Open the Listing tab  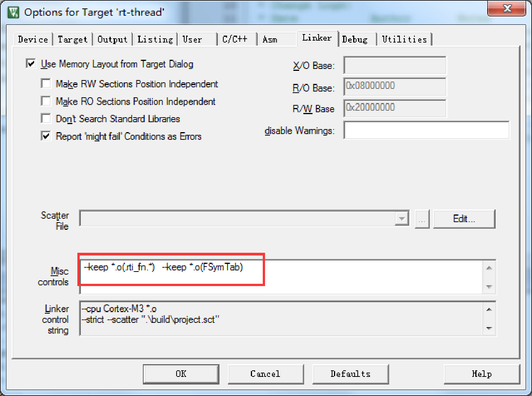pyautogui.click(x=155, y=39)
